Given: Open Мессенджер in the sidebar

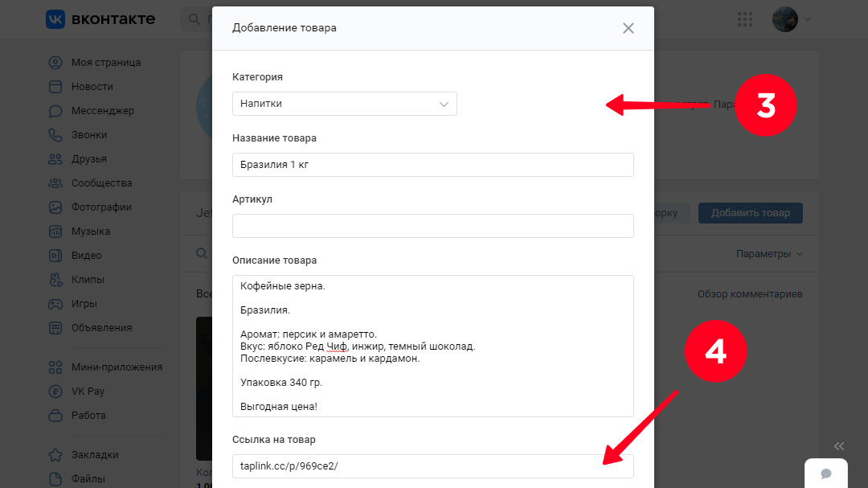Looking at the screenshot, I should (92, 111).
